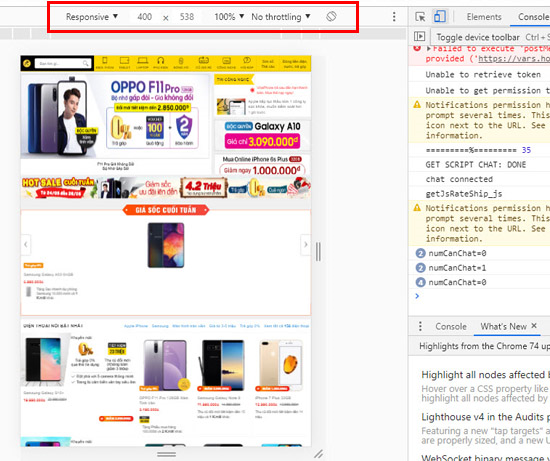Click the magnifier search icon on the webpage
The width and height of the screenshot is (550, 461).
[x=86, y=64]
